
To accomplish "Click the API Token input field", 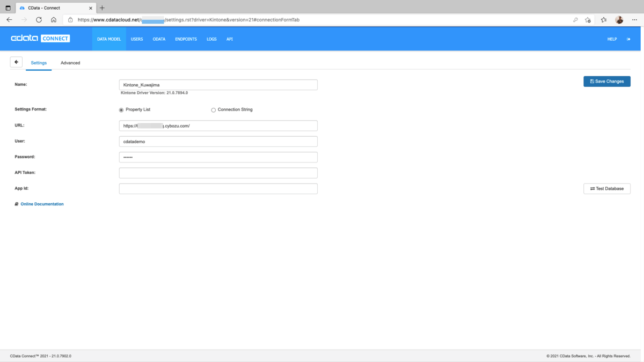I will pos(218,173).
